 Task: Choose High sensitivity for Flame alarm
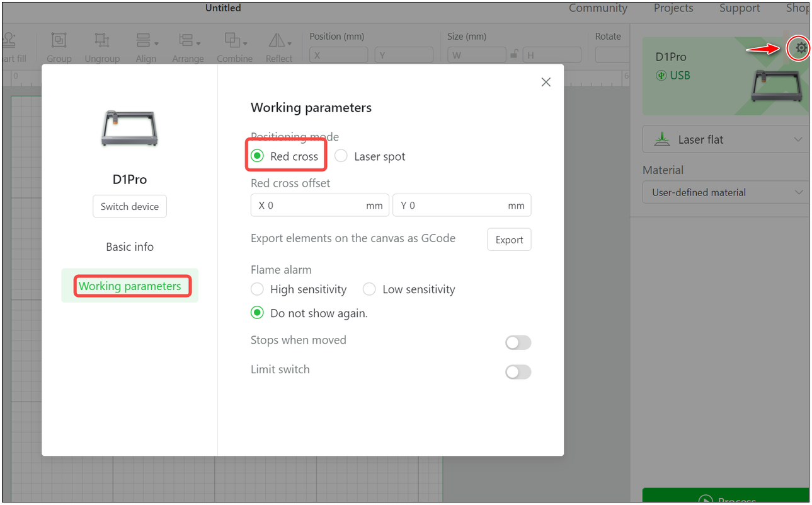[257, 289]
